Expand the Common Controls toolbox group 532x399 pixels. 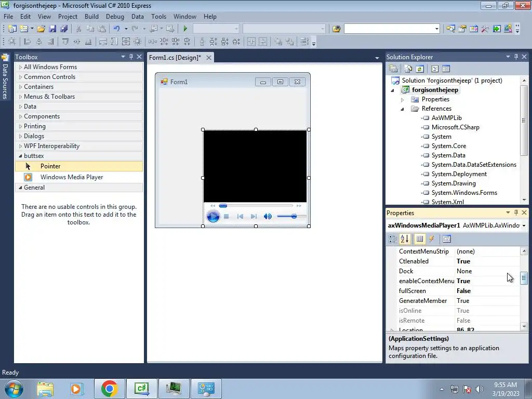pos(20,77)
